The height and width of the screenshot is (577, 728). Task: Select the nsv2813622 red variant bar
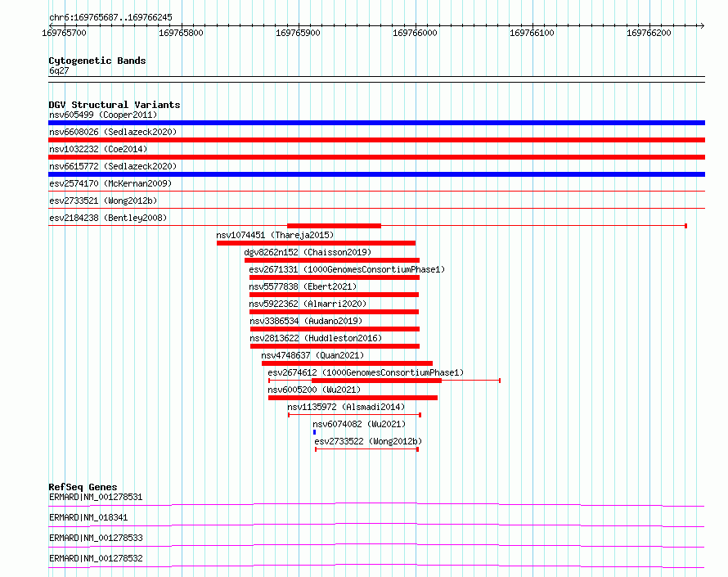[x=335, y=346]
